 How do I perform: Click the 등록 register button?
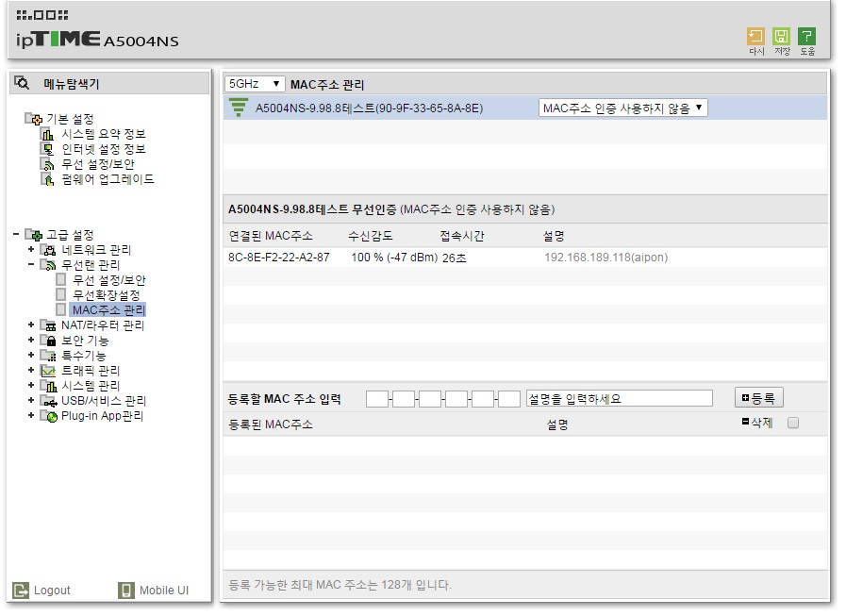click(x=758, y=398)
